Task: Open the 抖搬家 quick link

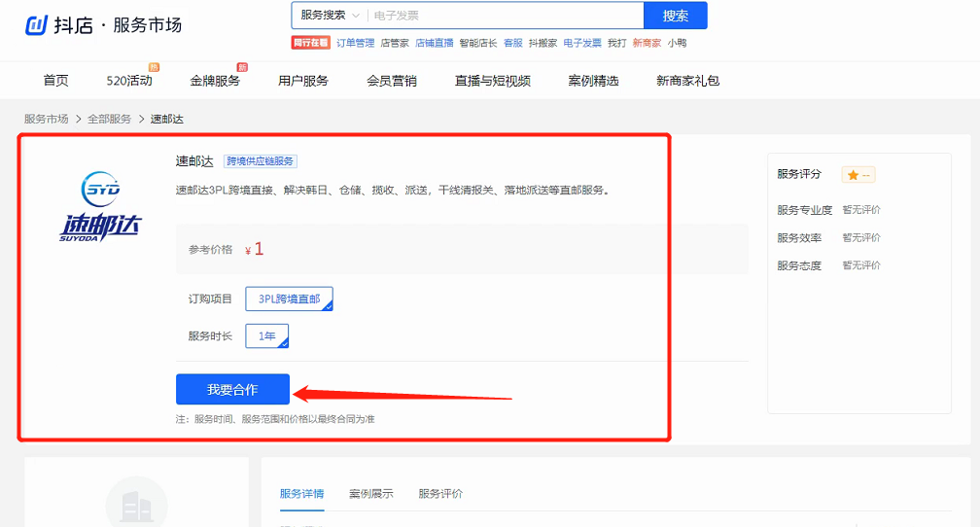Action: pyautogui.click(x=542, y=43)
